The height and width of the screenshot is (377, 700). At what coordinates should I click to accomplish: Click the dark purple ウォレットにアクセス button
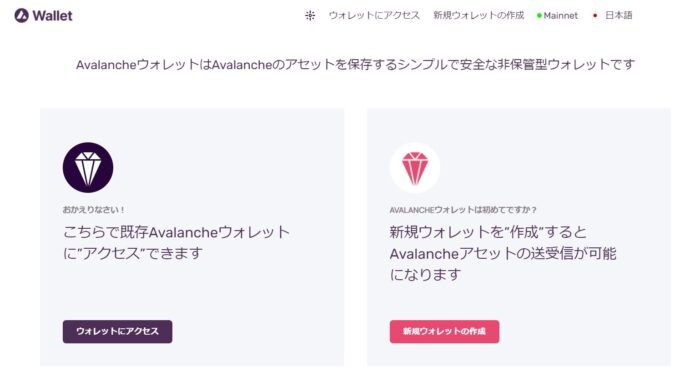tap(117, 331)
